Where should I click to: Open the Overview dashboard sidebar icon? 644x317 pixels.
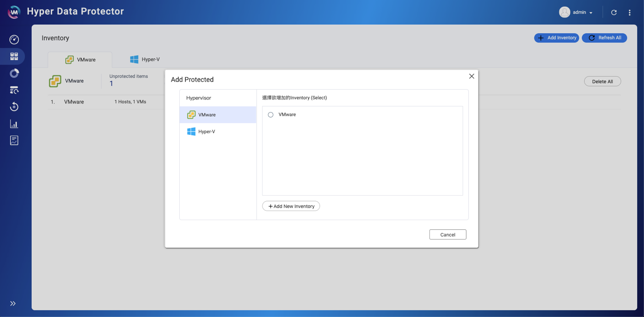point(14,40)
